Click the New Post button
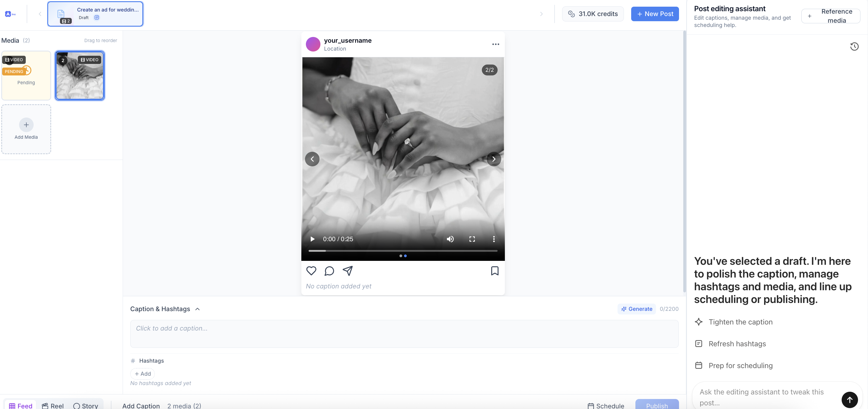 [x=654, y=14]
